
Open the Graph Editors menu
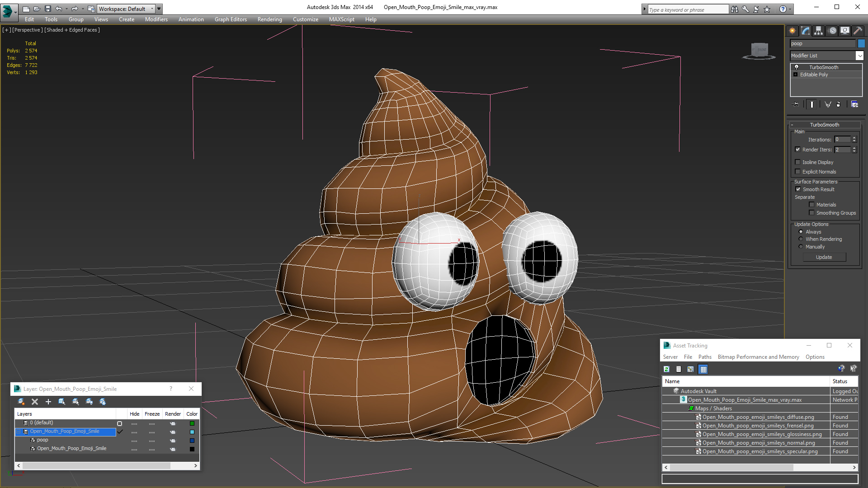coord(231,19)
